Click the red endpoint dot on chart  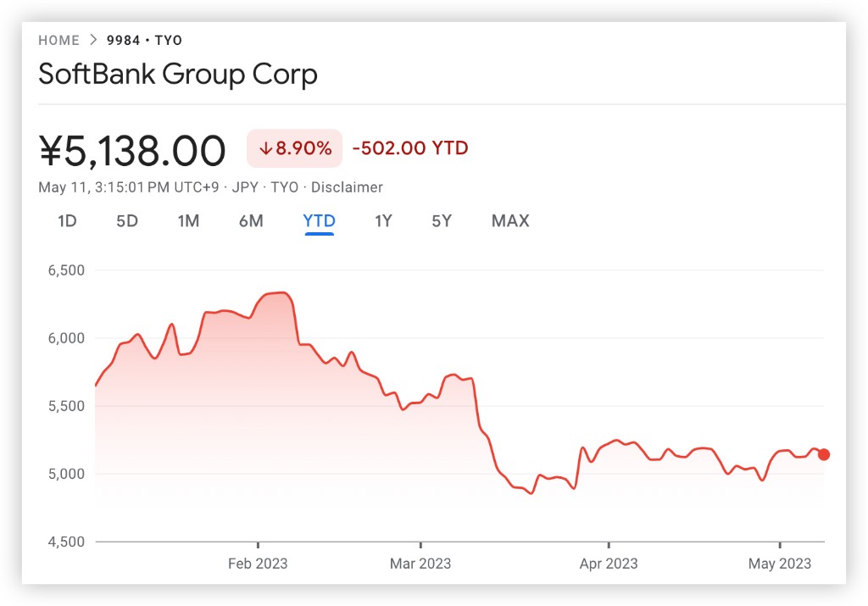[x=823, y=455]
